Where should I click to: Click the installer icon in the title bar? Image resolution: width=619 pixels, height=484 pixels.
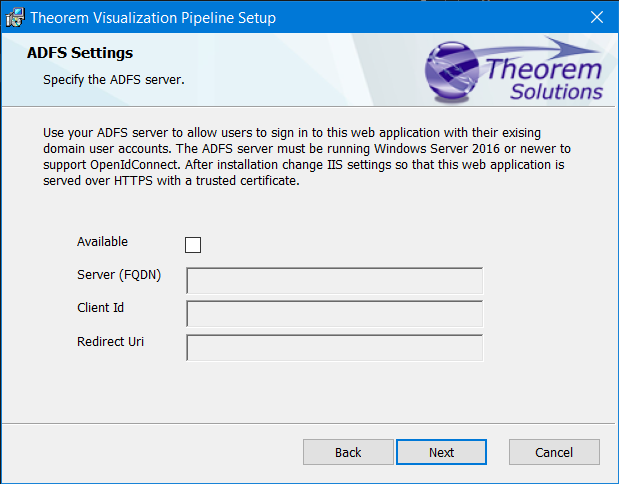click(x=15, y=17)
